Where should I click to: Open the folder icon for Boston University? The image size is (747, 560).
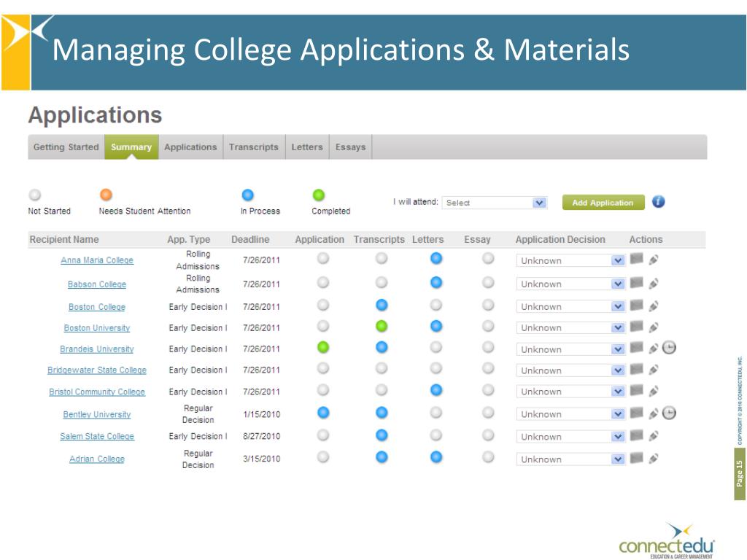coord(636,326)
